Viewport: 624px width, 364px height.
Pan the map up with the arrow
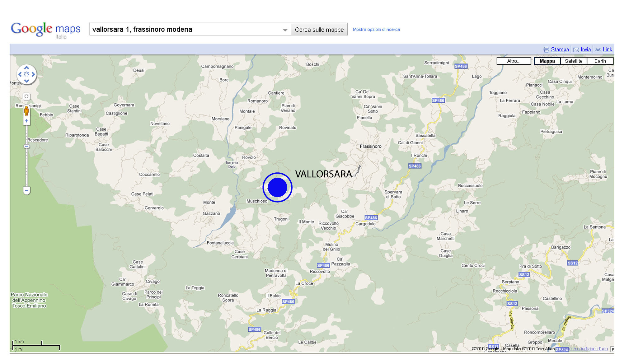tap(26, 68)
